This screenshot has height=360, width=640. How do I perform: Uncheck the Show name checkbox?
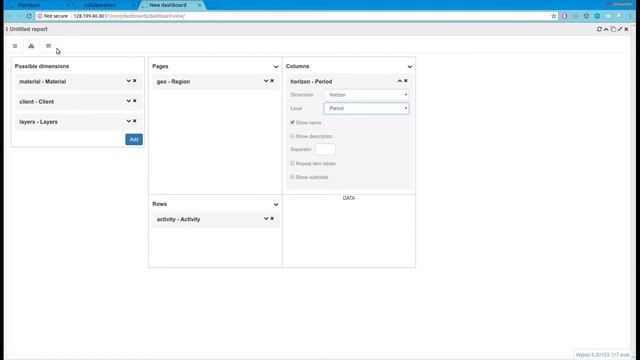click(x=292, y=122)
